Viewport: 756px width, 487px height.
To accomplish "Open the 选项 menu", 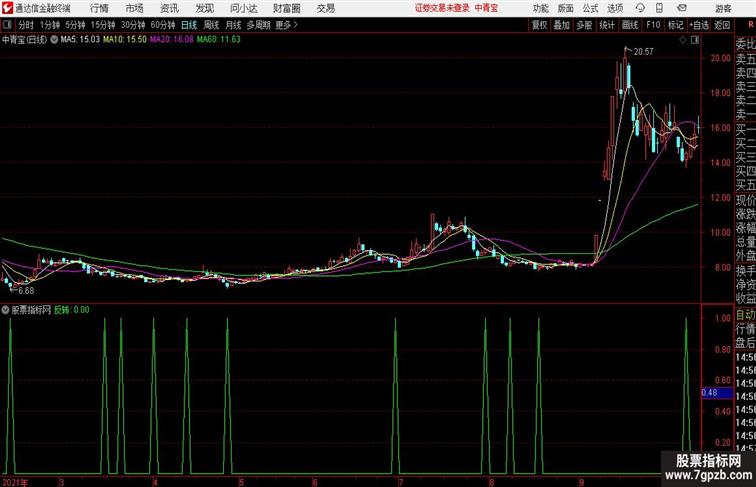I will pyautogui.click(x=615, y=8).
